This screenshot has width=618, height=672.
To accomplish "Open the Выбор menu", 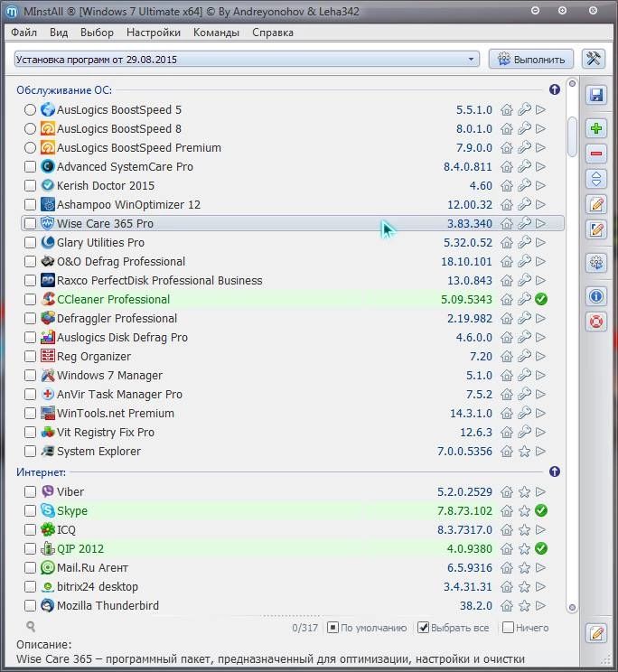I will pyautogui.click(x=97, y=33).
